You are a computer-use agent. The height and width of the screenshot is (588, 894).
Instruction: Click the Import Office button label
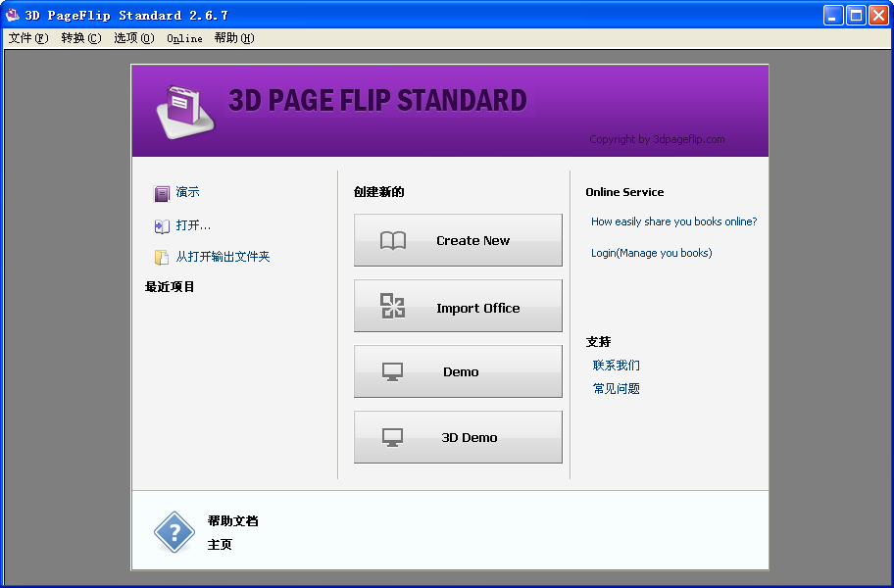478,309
